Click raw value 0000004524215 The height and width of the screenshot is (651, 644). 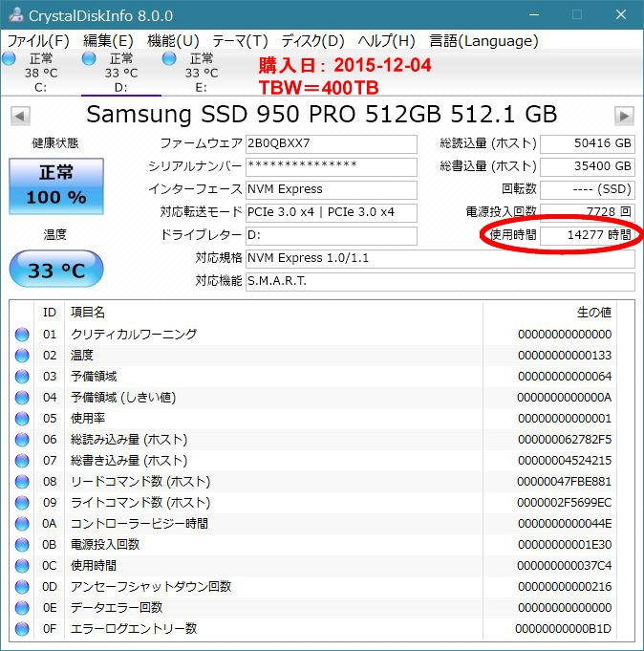(x=565, y=461)
